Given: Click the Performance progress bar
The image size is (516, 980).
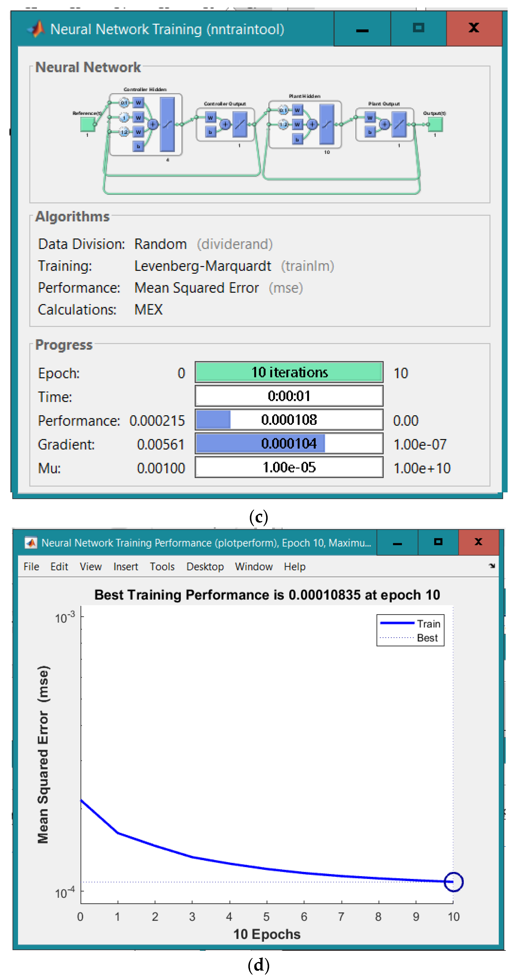Looking at the screenshot, I should pos(289,420).
